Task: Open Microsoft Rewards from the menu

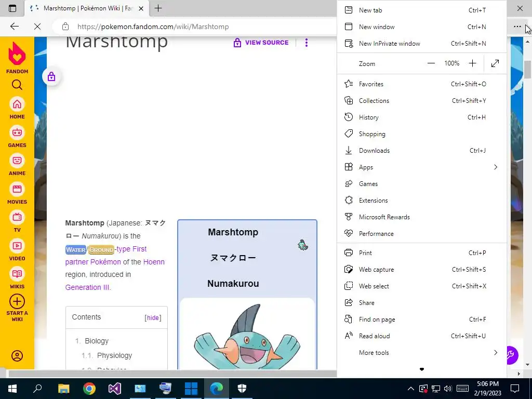Action: tap(422, 217)
